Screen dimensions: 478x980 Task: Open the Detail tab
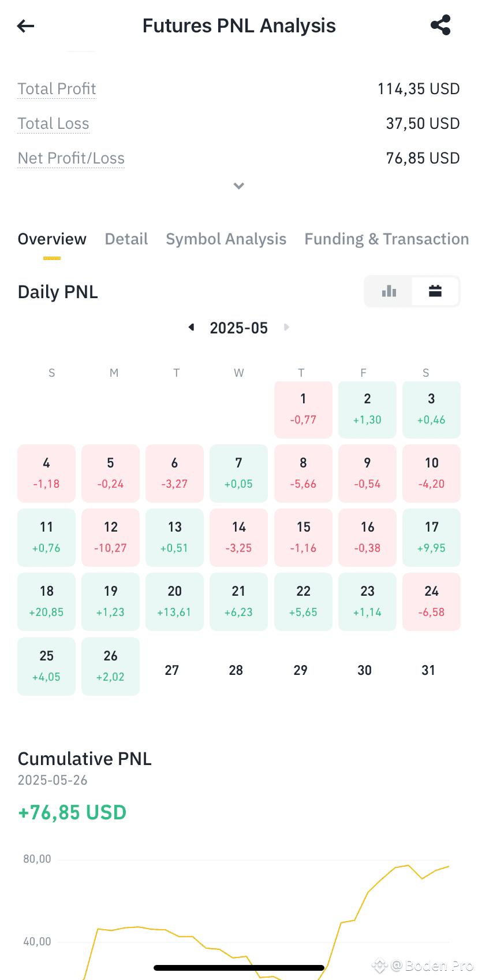[x=126, y=239]
